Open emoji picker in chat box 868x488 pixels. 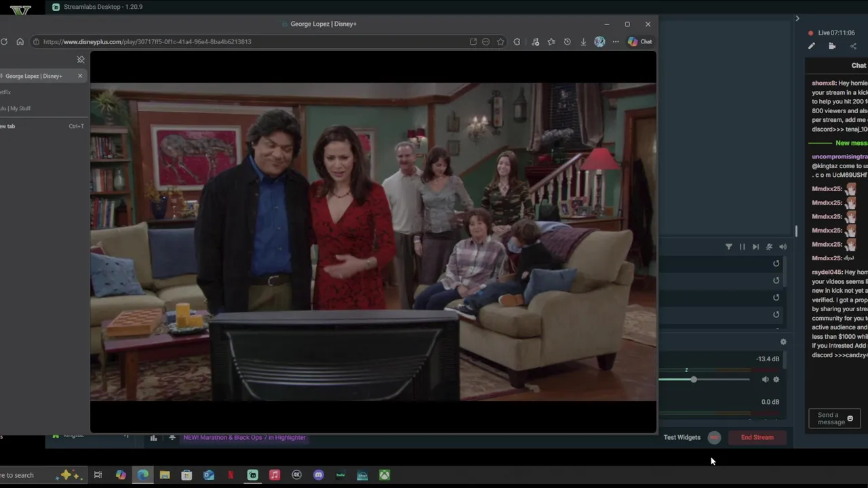pos(850,419)
